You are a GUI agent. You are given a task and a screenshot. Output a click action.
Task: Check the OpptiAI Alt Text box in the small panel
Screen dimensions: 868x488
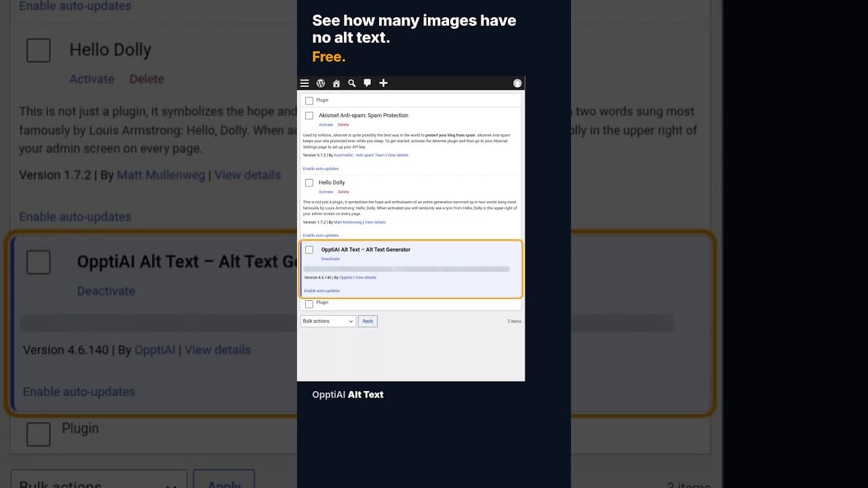click(x=309, y=250)
